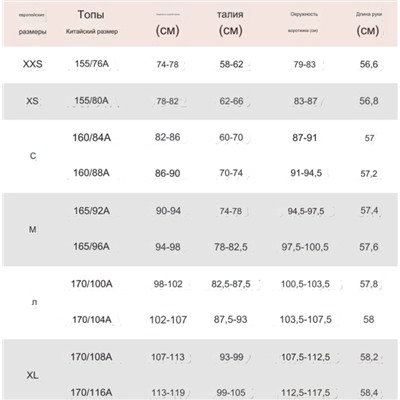Click the Топы column header
The width and height of the screenshot is (400, 400).
pos(91,15)
